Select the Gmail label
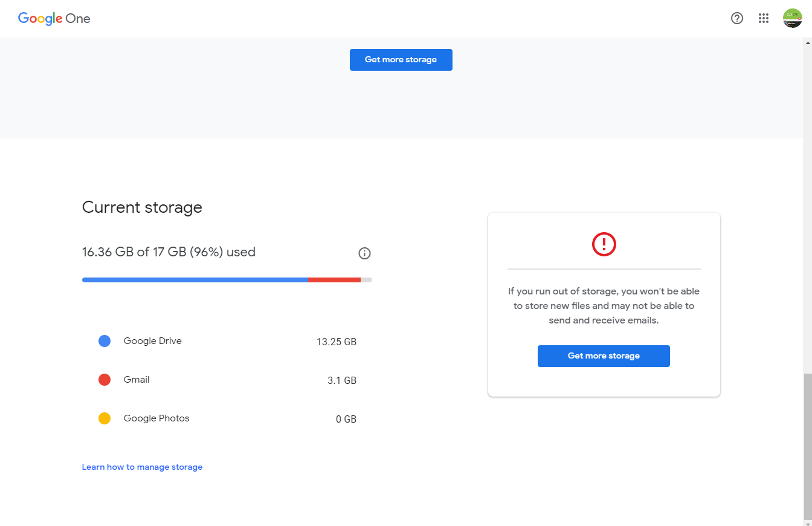Viewport: 812px width, 526px height. click(x=137, y=380)
